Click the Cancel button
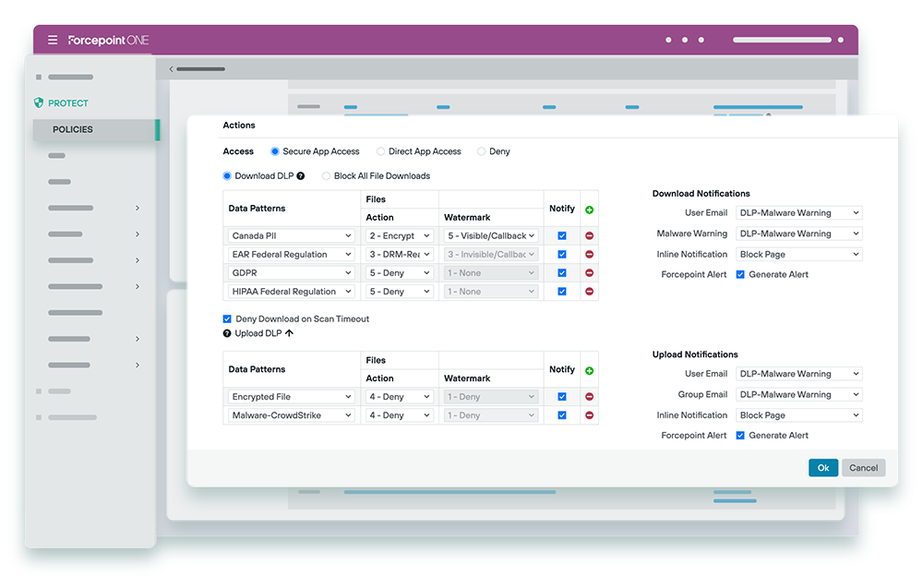This screenshot has width=923, height=588. 863,468
